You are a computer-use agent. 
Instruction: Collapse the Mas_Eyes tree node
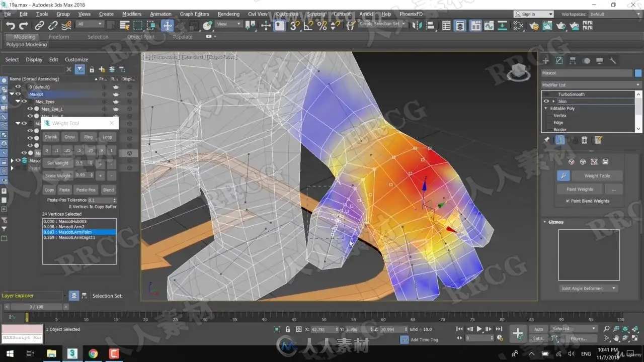18,102
